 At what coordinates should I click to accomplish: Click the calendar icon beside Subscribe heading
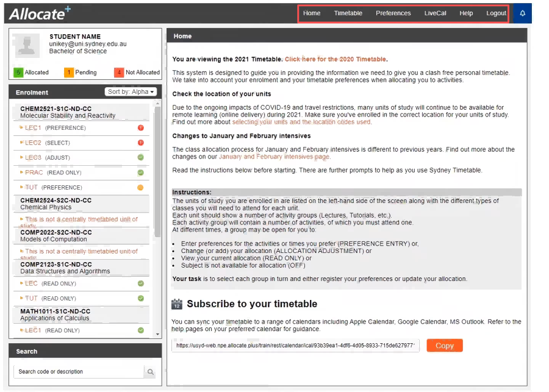pyautogui.click(x=177, y=304)
